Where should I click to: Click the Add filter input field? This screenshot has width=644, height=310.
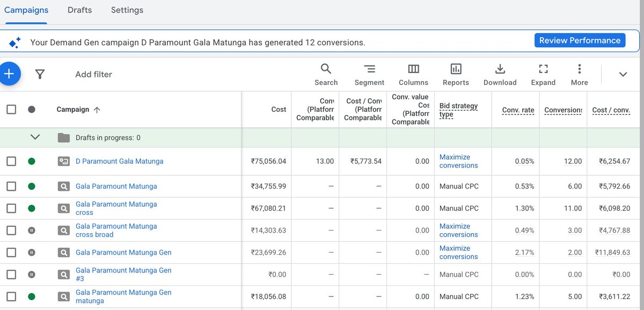(93, 74)
